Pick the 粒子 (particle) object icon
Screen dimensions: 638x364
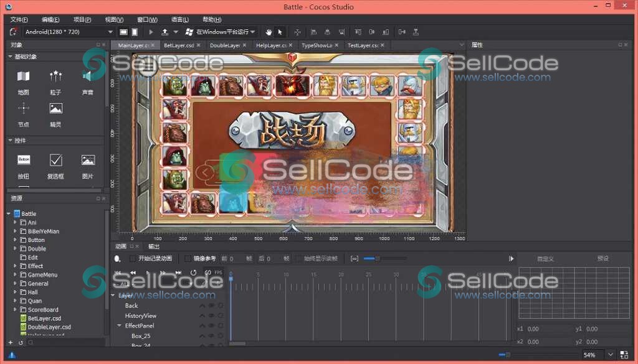[x=56, y=77]
